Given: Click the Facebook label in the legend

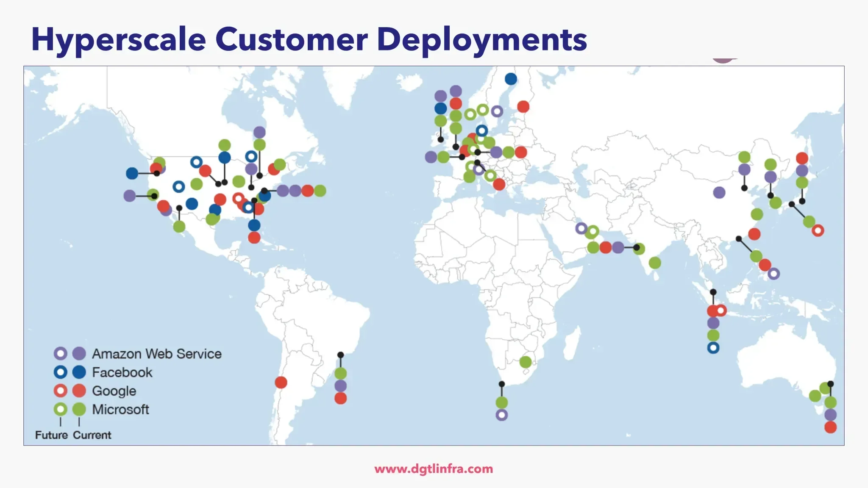Looking at the screenshot, I should 123,373.
